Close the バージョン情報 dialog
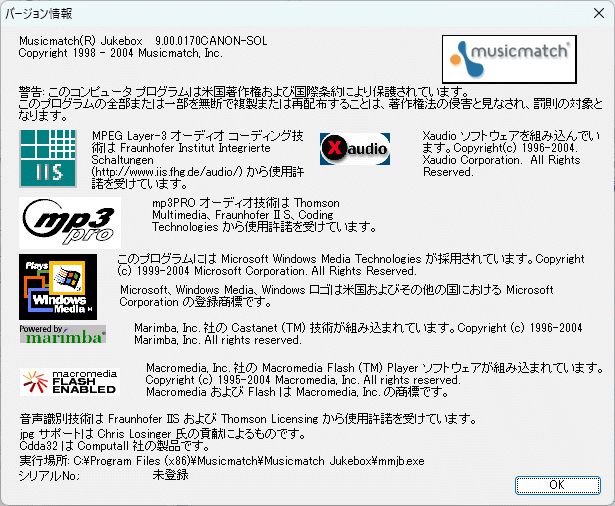 (599, 13)
